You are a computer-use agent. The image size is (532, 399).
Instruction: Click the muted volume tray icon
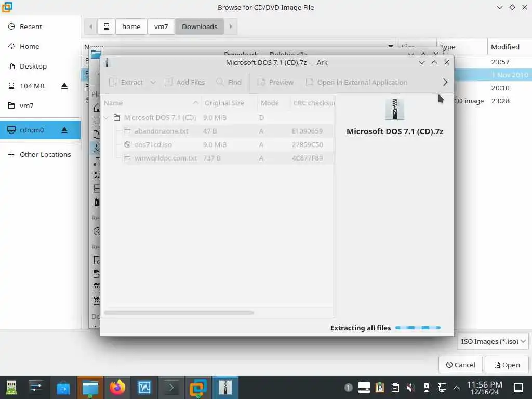[410, 388]
